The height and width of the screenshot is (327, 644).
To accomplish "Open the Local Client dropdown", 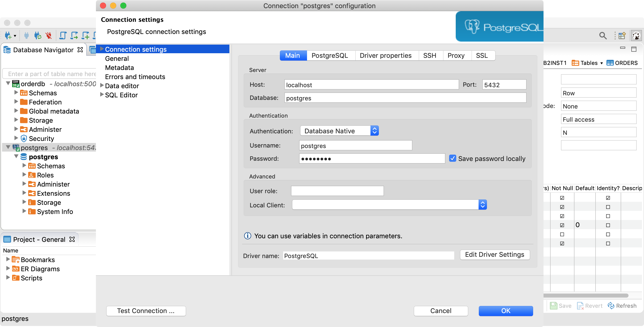I will [x=389, y=205].
